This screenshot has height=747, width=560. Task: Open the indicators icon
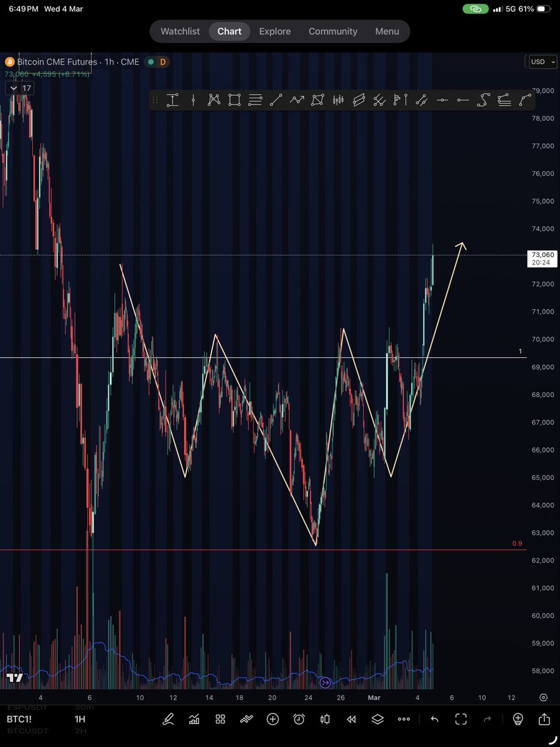coord(247,719)
